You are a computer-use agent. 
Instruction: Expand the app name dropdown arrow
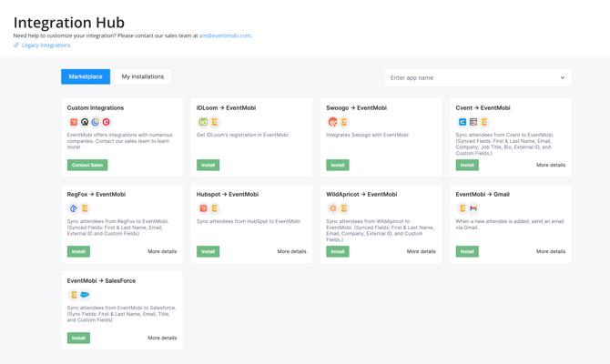562,78
